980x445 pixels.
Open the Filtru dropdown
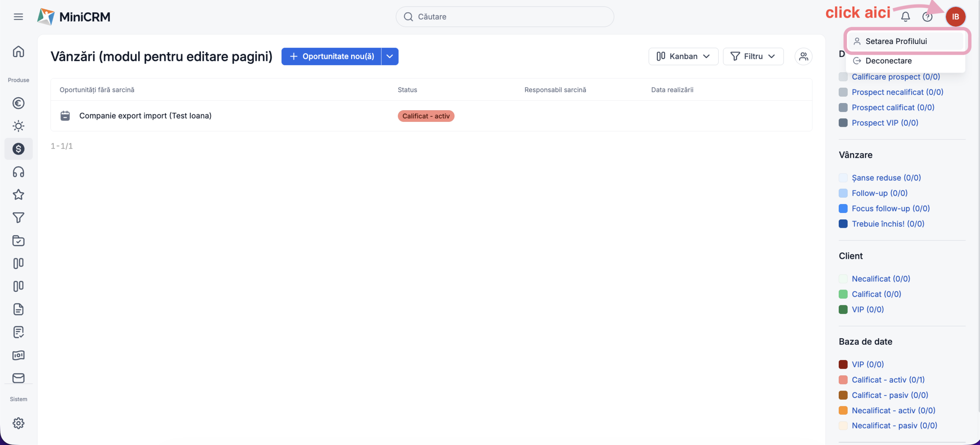[753, 56]
